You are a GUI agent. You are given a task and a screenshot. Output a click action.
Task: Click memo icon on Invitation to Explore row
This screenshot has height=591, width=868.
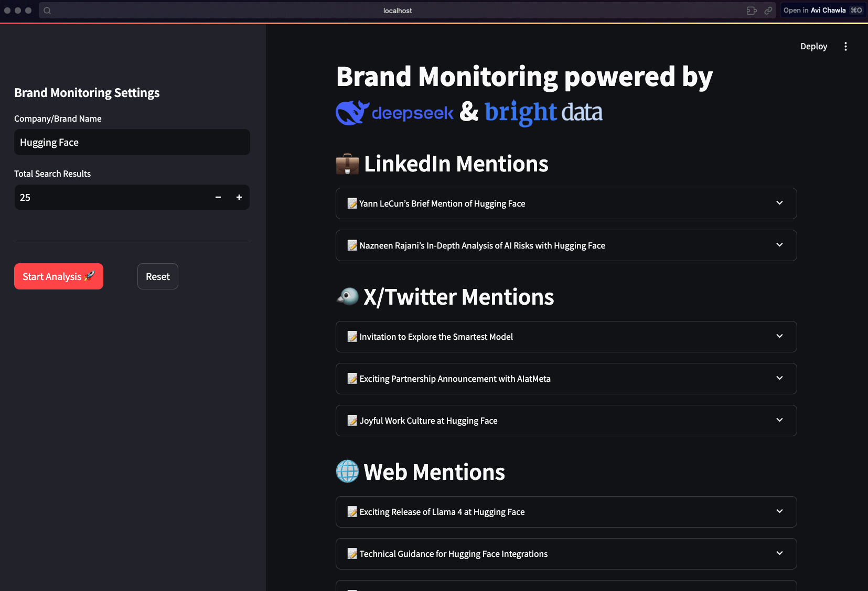pos(352,337)
